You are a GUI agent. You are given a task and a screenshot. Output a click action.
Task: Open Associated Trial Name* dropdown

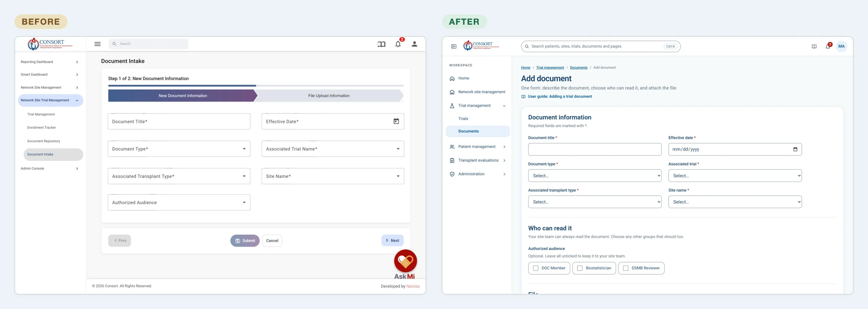tap(333, 149)
